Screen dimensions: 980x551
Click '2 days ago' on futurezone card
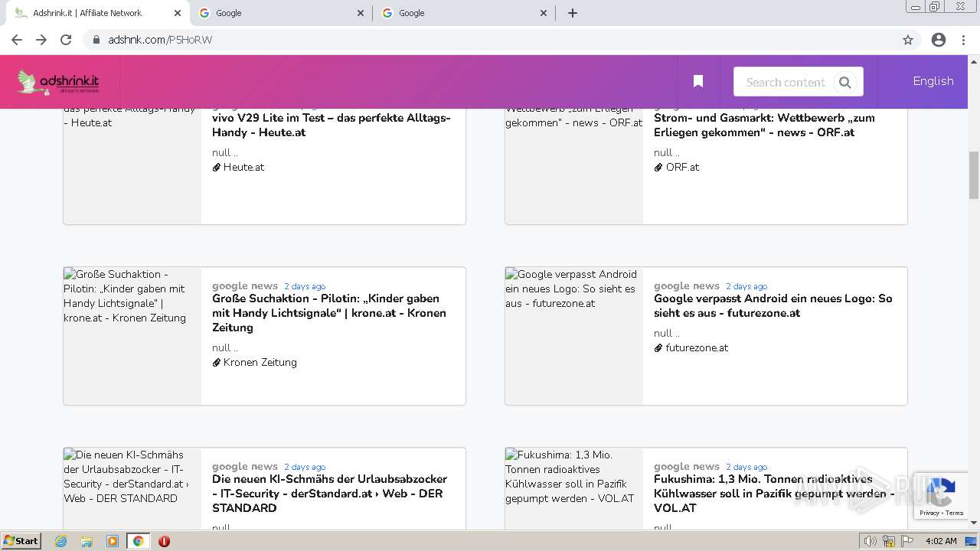coord(746,286)
